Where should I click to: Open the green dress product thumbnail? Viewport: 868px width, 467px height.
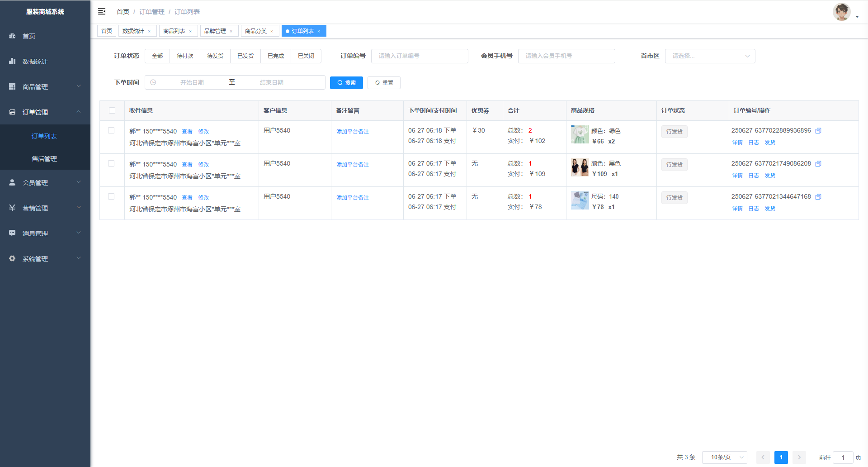coord(580,134)
